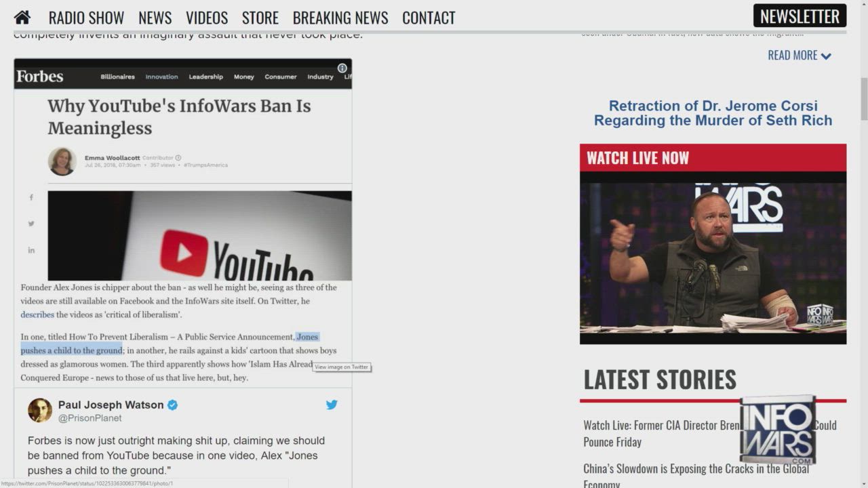Image resolution: width=868 pixels, height=488 pixels.
Task: Click the info icon on Forbes image
Action: click(x=342, y=68)
